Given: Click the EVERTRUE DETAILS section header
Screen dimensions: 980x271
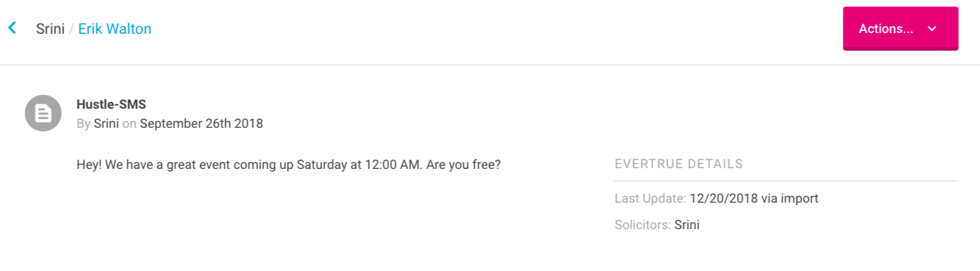Looking at the screenshot, I should pyautogui.click(x=679, y=164).
